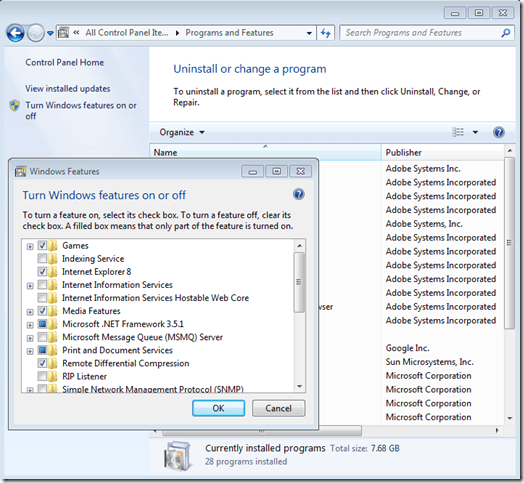Screen dimensions: 524x483
Task: Close the Windows Features dialog
Action: (x=300, y=171)
